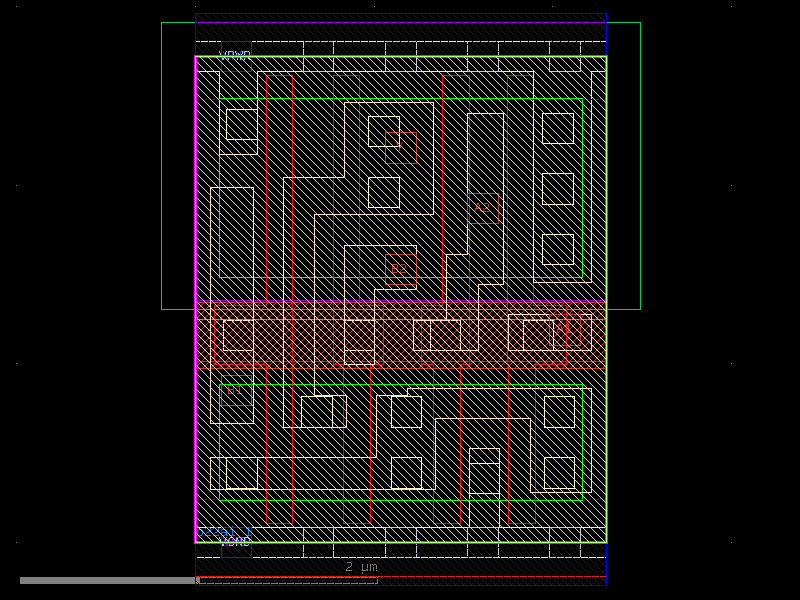
Task: Click the B2 pin label in the layout
Action: pyautogui.click(x=398, y=268)
